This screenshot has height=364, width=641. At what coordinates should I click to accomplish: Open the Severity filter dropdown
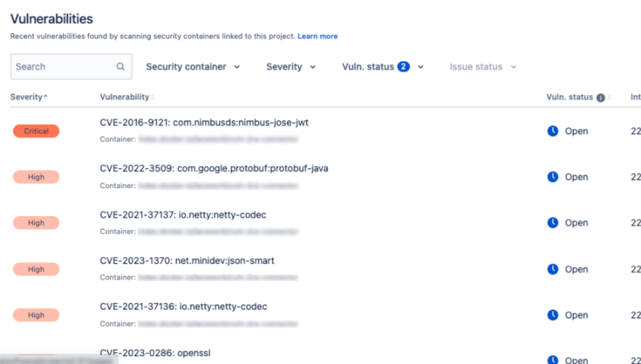pos(291,66)
